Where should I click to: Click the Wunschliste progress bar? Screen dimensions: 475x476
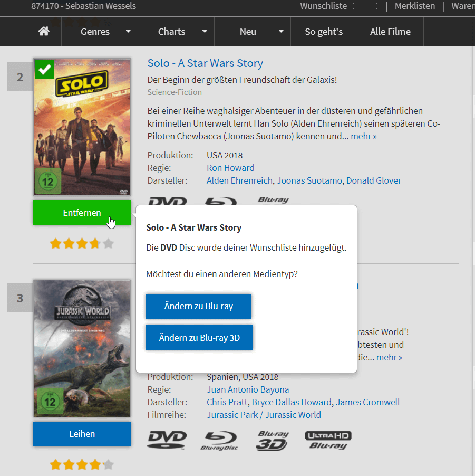click(x=365, y=6)
